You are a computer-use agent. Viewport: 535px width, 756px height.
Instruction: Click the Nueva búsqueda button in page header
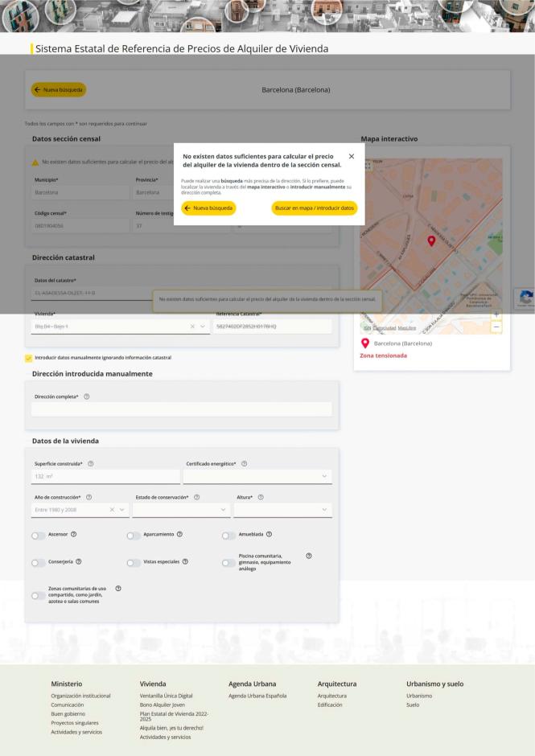pos(59,90)
